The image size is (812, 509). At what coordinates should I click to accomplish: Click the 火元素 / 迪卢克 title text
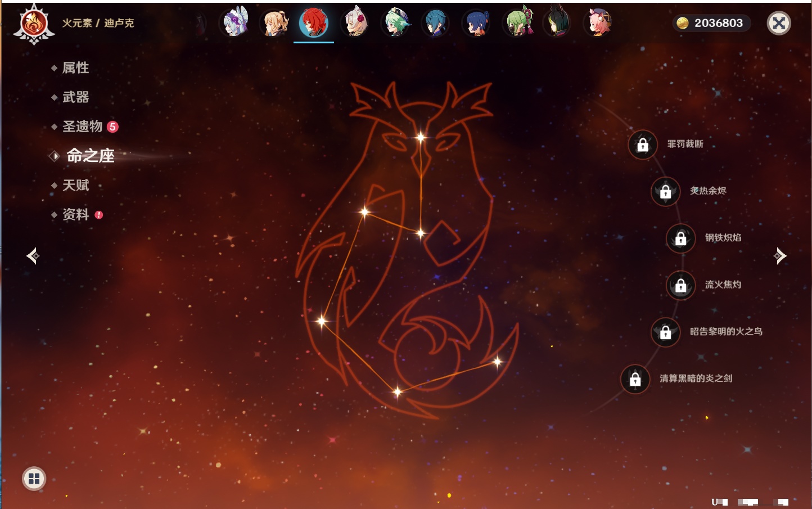[x=98, y=23]
